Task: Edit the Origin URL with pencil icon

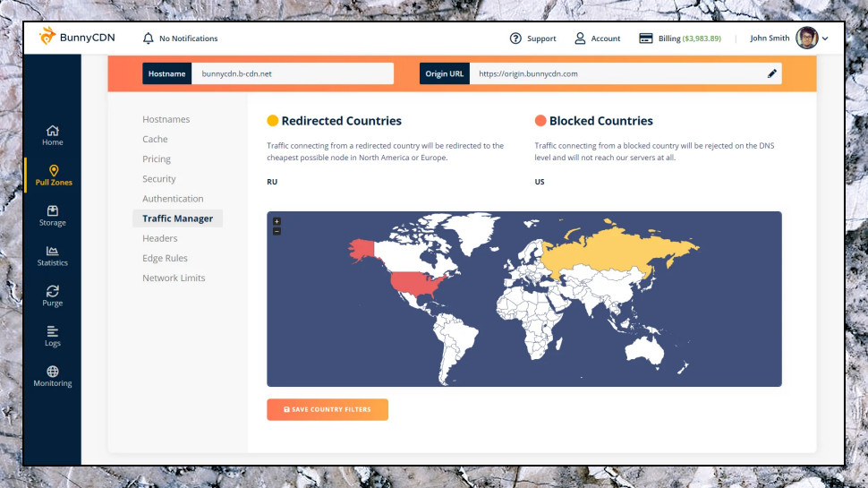Action: pyautogui.click(x=771, y=73)
